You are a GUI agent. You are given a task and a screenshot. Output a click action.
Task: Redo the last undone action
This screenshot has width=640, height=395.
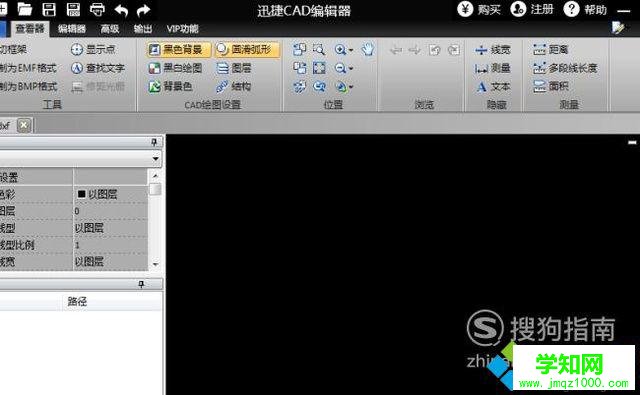(143, 10)
